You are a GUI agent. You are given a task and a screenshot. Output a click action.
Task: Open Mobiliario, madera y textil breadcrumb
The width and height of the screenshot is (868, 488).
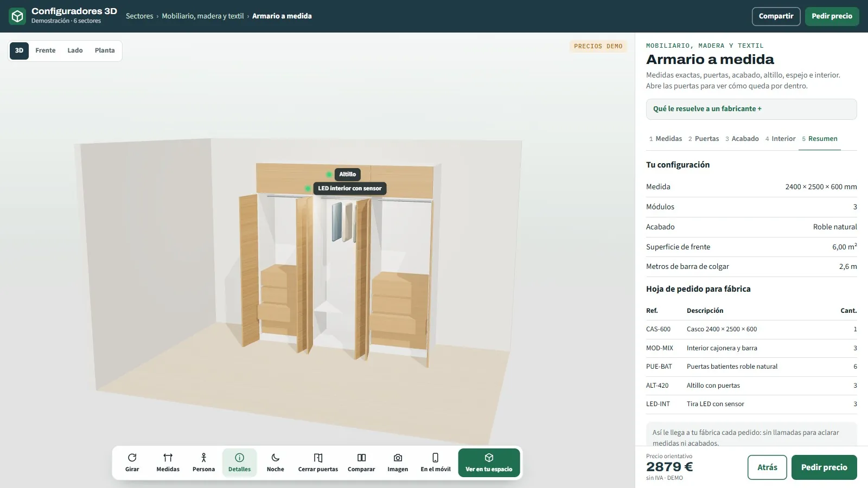(x=203, y=16)
